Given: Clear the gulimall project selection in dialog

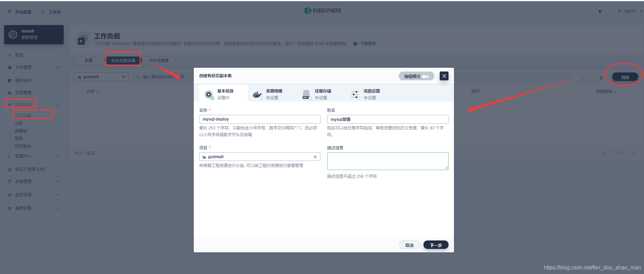Looking at the screenshot, I should (315, 157).
